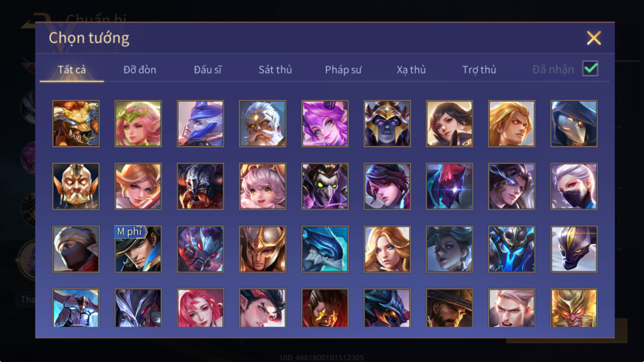Select the white-haired masked ninja hero
644x362 pixels.
tap(574, 186)
